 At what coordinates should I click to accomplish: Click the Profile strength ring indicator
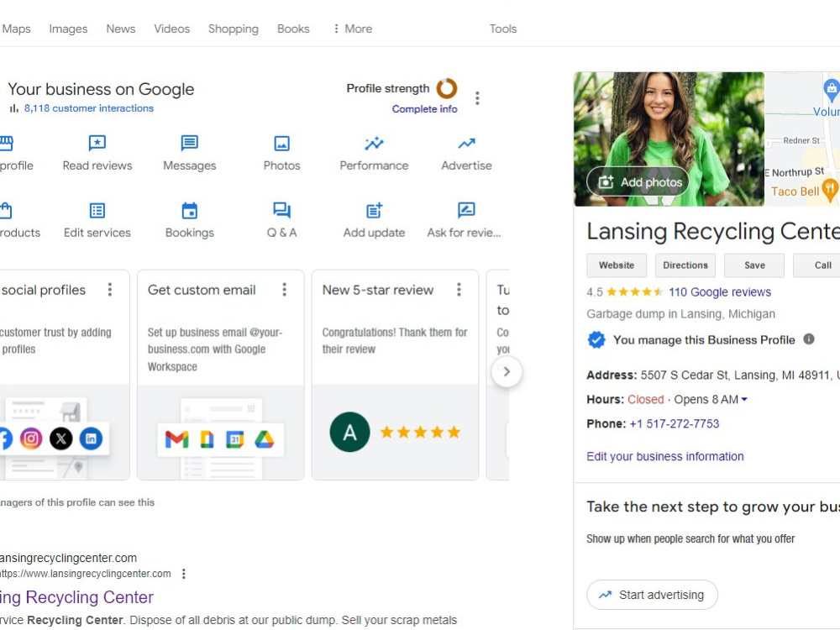(x=446, y=88)
